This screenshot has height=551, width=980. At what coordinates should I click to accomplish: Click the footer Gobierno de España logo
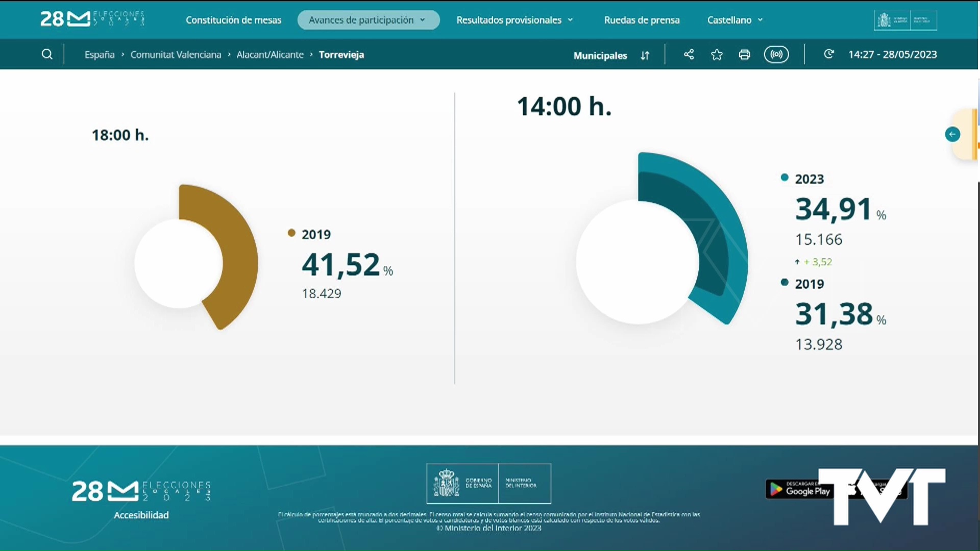[x=462, y=483]
